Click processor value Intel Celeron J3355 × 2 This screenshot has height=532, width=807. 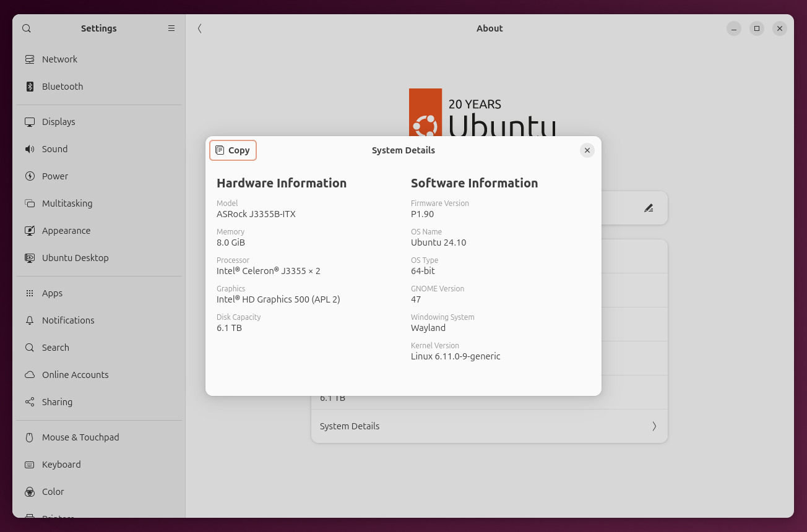tap(269, 271)
